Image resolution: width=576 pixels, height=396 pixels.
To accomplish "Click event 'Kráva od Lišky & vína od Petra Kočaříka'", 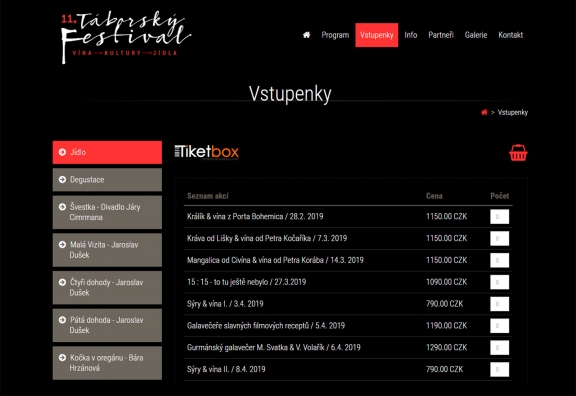I will pos(267,238).
